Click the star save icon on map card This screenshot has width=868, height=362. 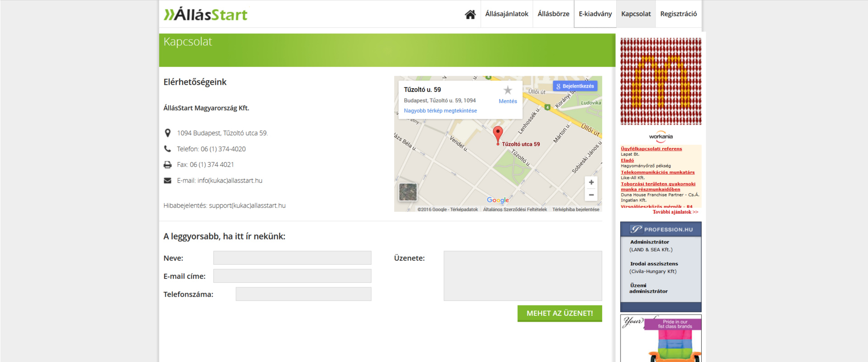[x=508, y=90]
